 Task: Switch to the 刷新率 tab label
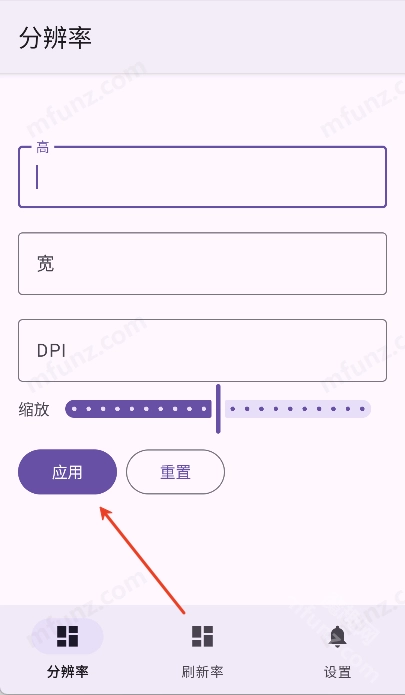coord(202,672)
